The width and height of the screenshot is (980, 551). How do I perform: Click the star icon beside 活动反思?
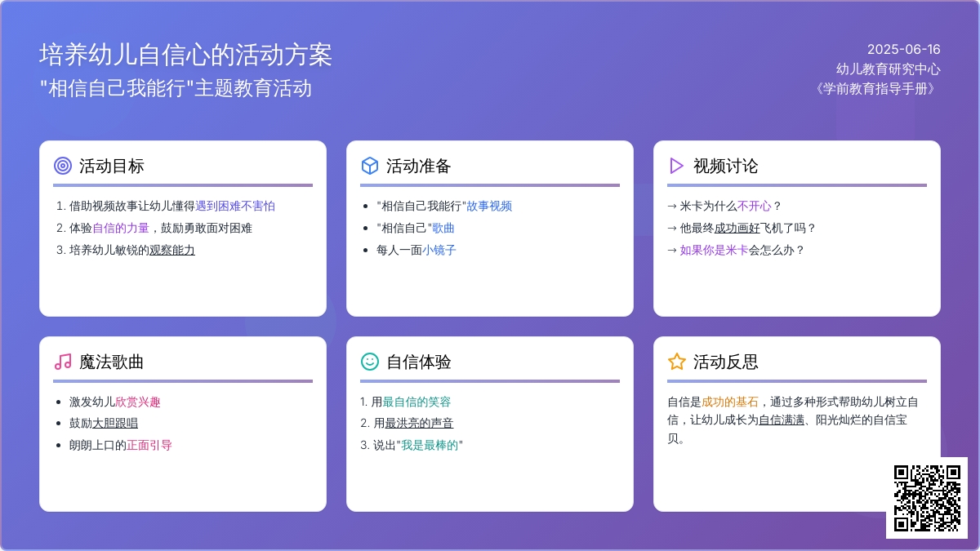click(677, 362)
